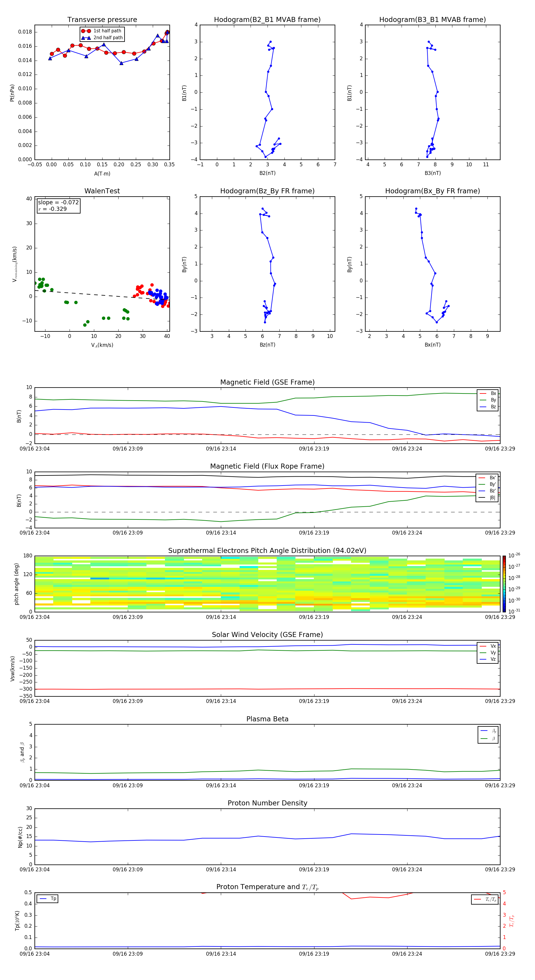Click the 'A(T·m)' x-axis label
This screenshot has height=980, width=535.
pyautogui.click(x=102, y=173)
